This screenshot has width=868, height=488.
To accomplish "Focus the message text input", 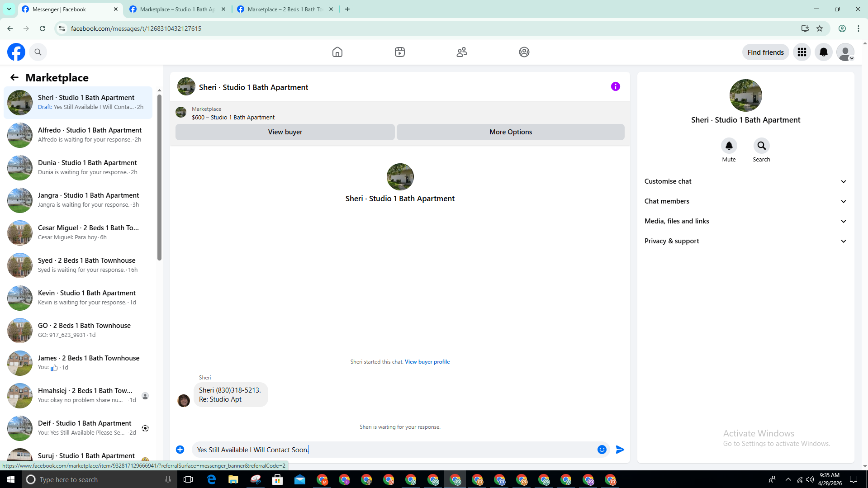I will click(x=394, y=450).
